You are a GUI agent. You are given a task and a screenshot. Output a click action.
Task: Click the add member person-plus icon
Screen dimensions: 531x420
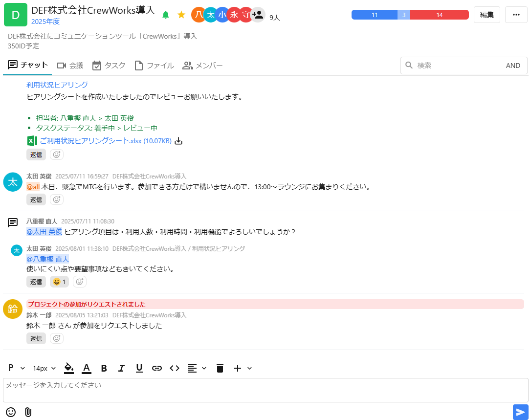pos(258,15)
